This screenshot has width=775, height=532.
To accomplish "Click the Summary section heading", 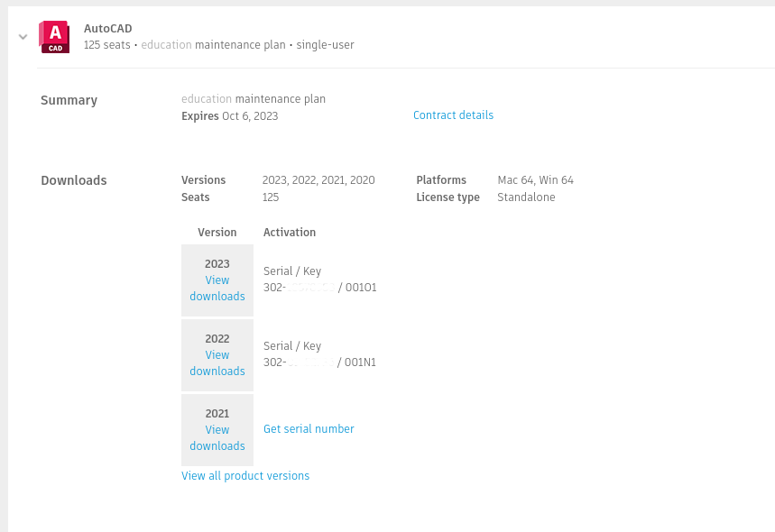I will tap(69, 100).
